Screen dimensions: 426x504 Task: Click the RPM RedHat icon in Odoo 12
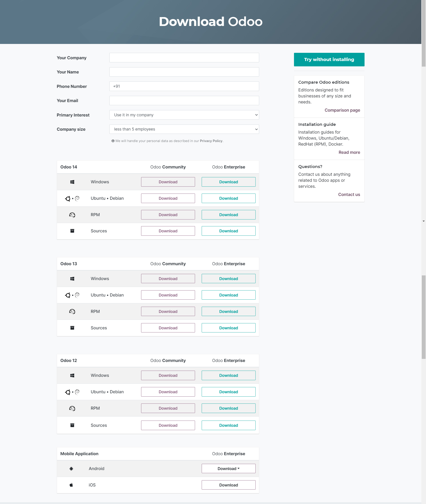click(x=72, y=408)
